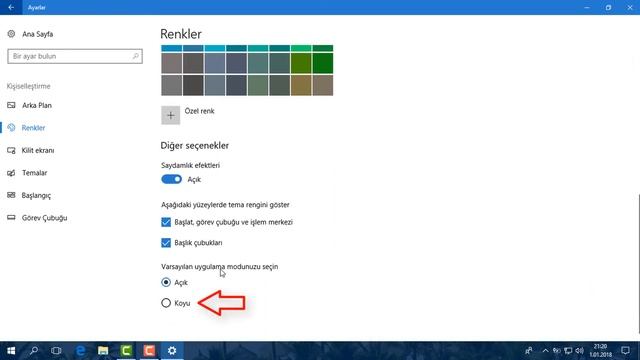The image size is (640, 360).
Task: Open Task View on the taskbar
Action: [x=56, y=351]
